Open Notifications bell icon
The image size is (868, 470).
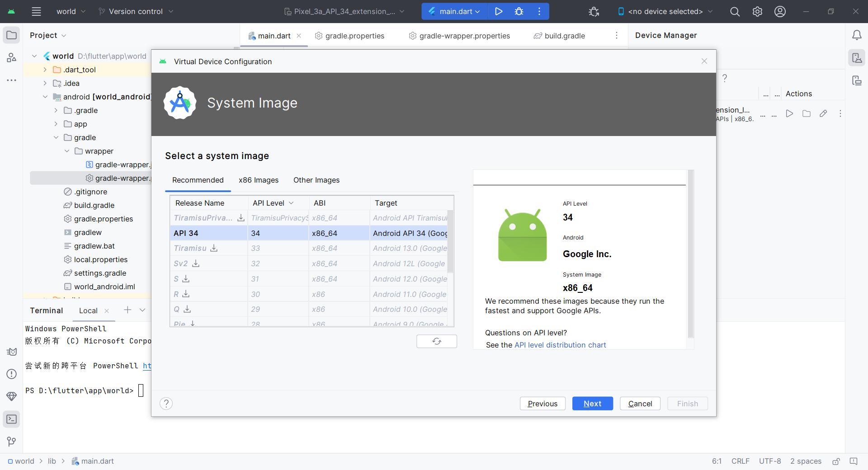coord(857,35)
